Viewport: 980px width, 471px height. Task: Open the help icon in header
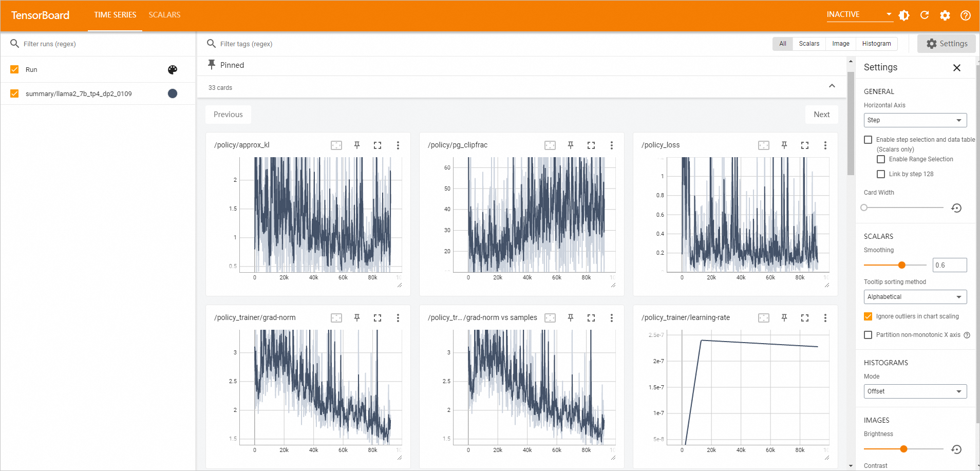tap(966, 15)
